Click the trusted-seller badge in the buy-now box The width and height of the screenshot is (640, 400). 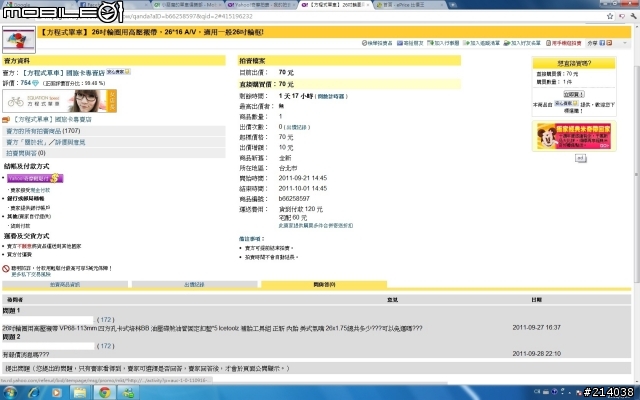tap(565, 104)
